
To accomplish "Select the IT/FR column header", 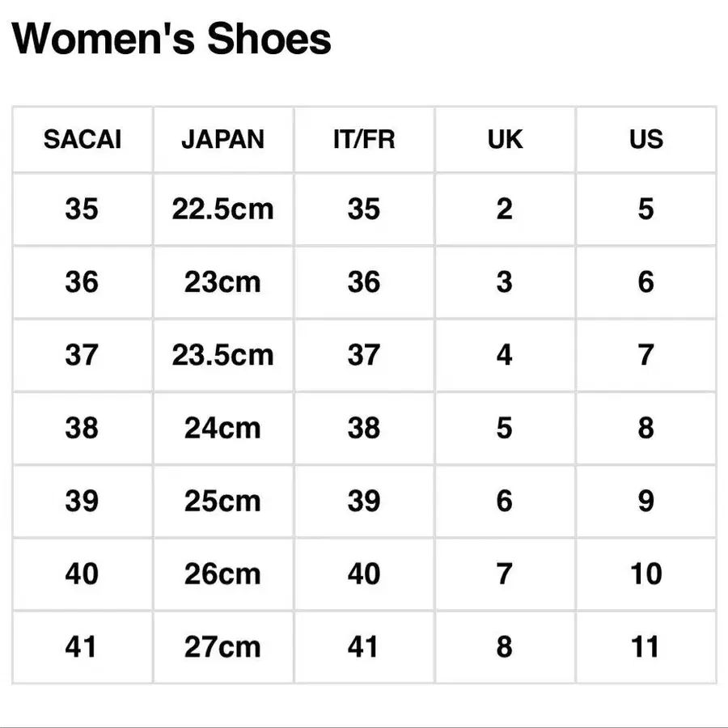I will coord(364,139).
